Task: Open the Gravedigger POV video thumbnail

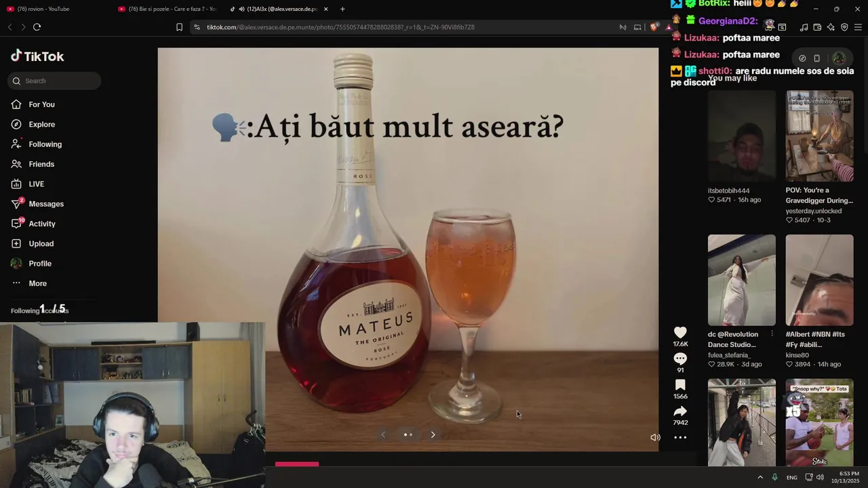Action: 819,136
